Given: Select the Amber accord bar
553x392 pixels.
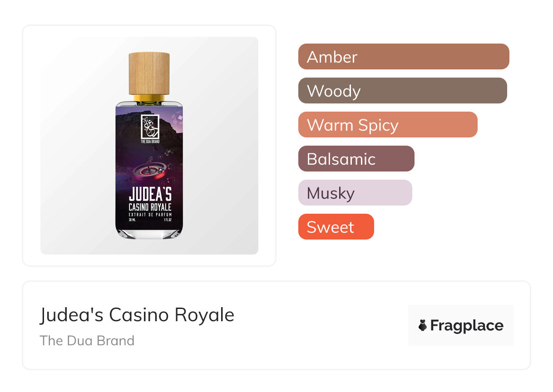Looking at the screenshot, I should pos(403,57).
